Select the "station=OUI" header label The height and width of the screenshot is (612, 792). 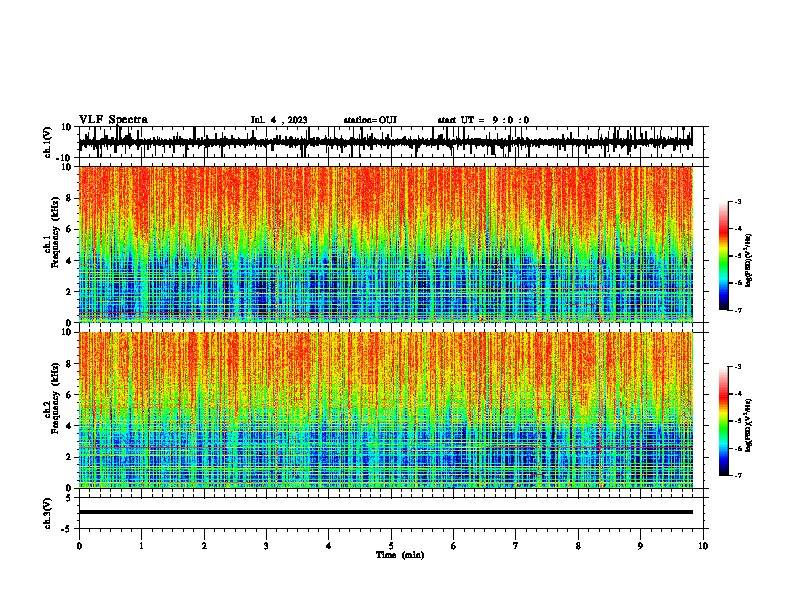pos(370,120)
